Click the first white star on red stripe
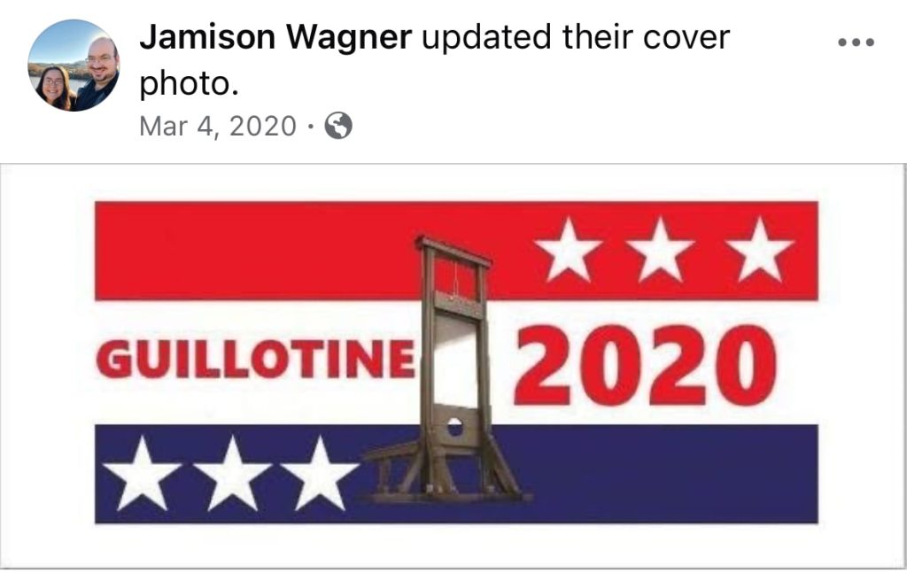Viewport: 907px width, 588px height. [x=568, y=251]
